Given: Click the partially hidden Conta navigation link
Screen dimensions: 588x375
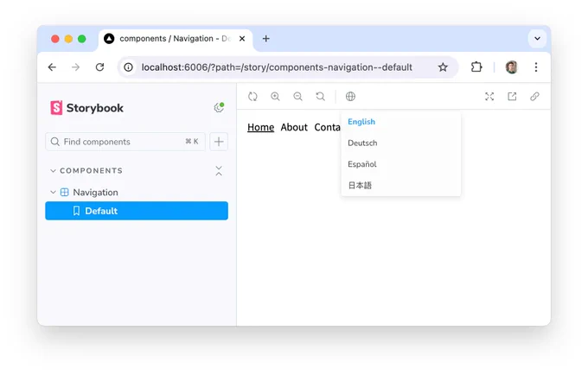Looking at the screenshot, I should point(328,127).
